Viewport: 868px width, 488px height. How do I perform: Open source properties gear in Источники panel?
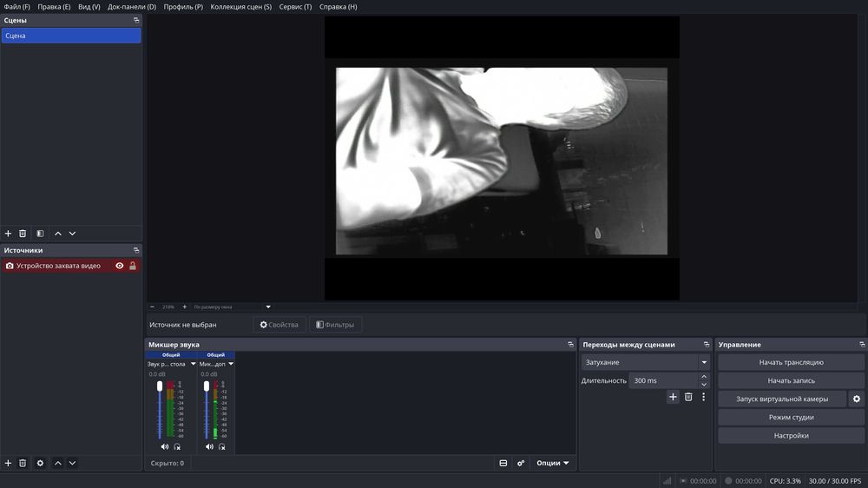pyautogui.click(x=40, y=463)
